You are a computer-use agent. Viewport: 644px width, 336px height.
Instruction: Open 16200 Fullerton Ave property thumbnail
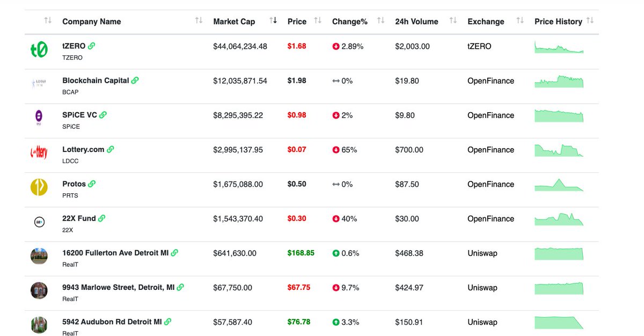point(39,256)
